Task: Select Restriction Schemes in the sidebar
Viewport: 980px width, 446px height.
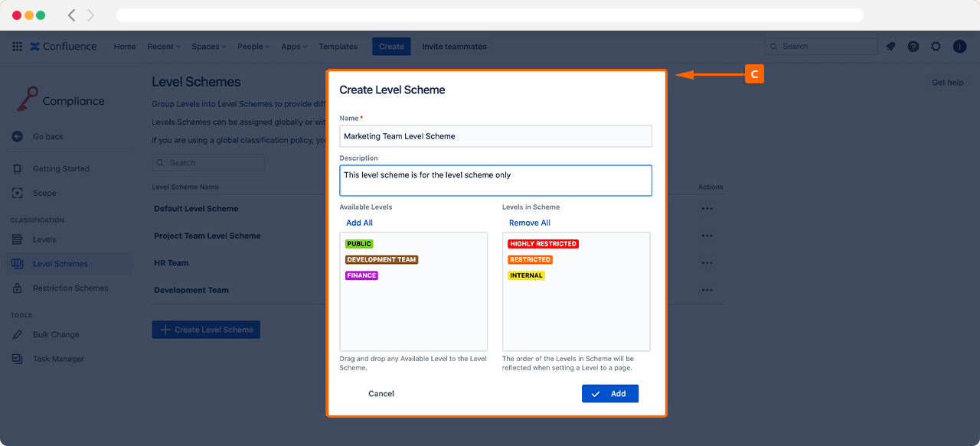Action: [x=70, y=288]
